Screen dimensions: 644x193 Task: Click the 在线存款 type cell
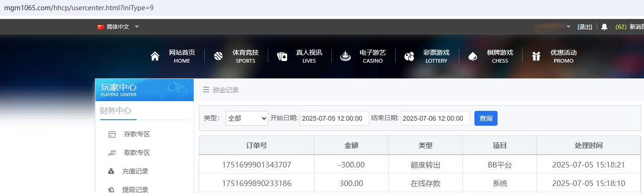click(425, 183)
